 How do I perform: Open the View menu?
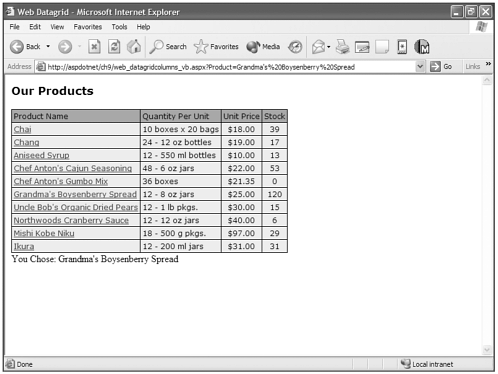[x=57, y=27]
